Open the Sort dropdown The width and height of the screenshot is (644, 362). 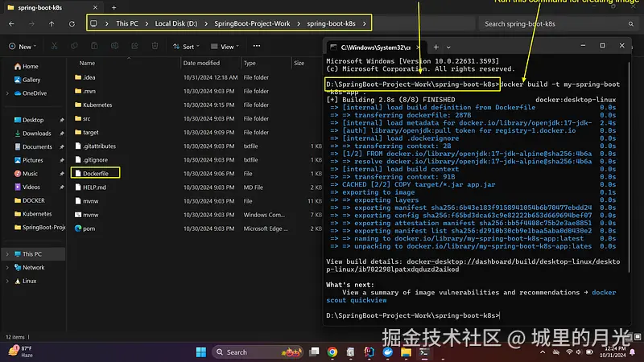[x=186, y=47]
